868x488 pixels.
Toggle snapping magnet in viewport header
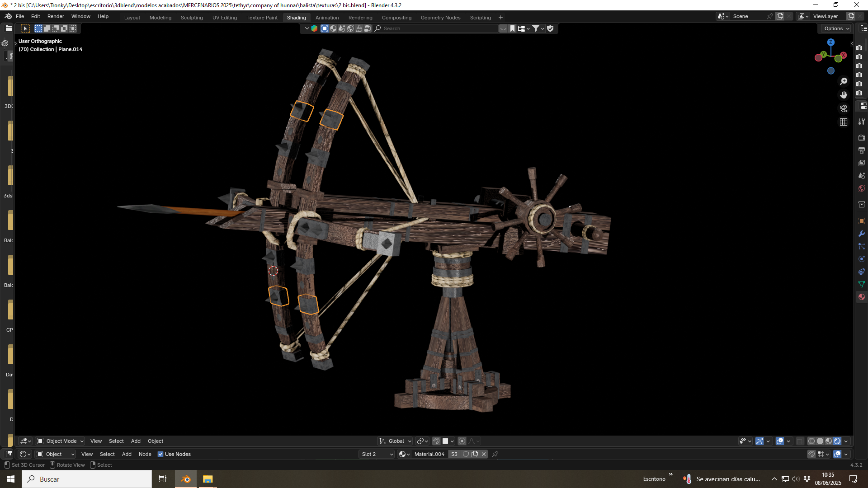436,441
